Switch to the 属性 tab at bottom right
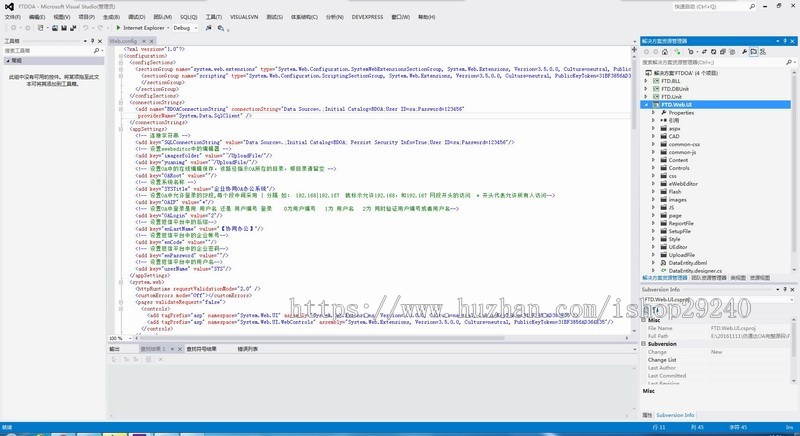The height and width of the screenshot is (436, 800). [x=647, y=415]
